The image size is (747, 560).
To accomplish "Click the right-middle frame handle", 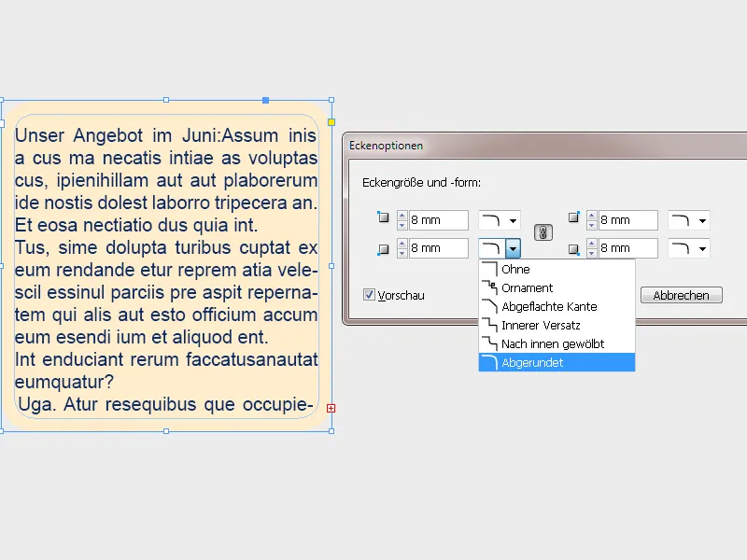I will [331, 266].
